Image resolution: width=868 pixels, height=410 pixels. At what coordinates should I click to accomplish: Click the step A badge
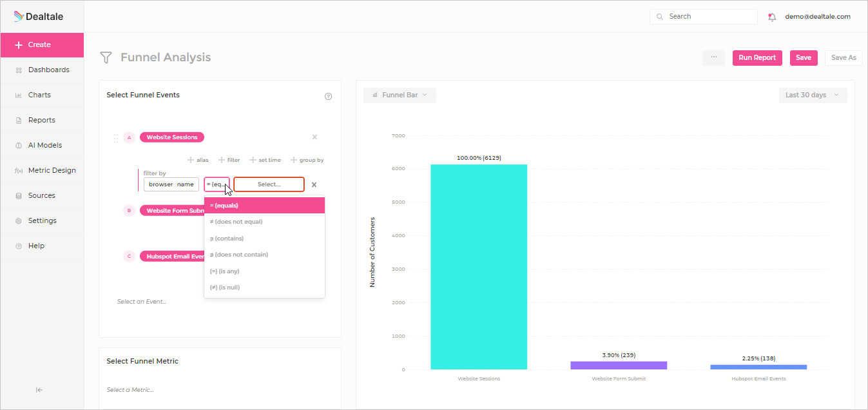coord(129,137)
